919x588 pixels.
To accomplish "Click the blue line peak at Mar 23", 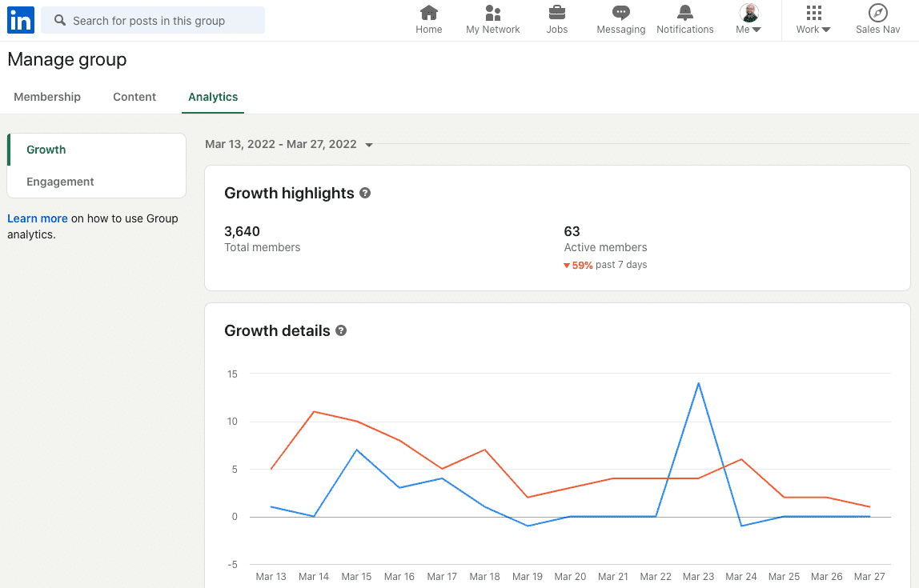I will pos(699,383).
